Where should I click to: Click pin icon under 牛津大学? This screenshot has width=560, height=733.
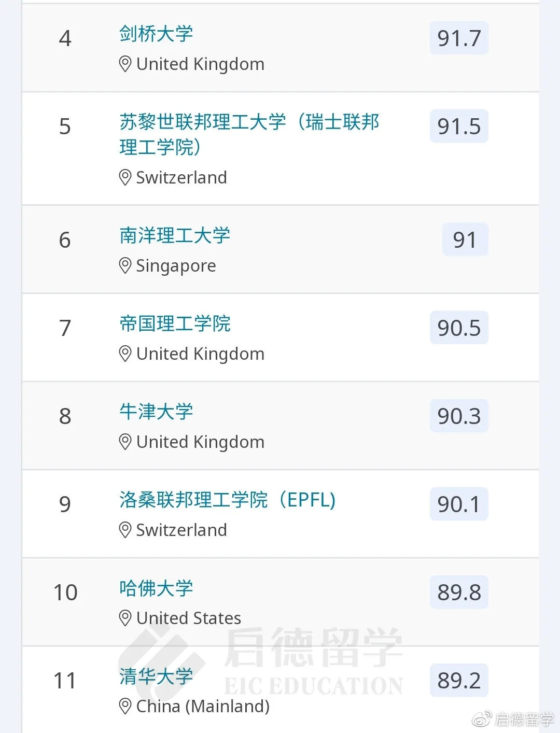coord(125,442)
